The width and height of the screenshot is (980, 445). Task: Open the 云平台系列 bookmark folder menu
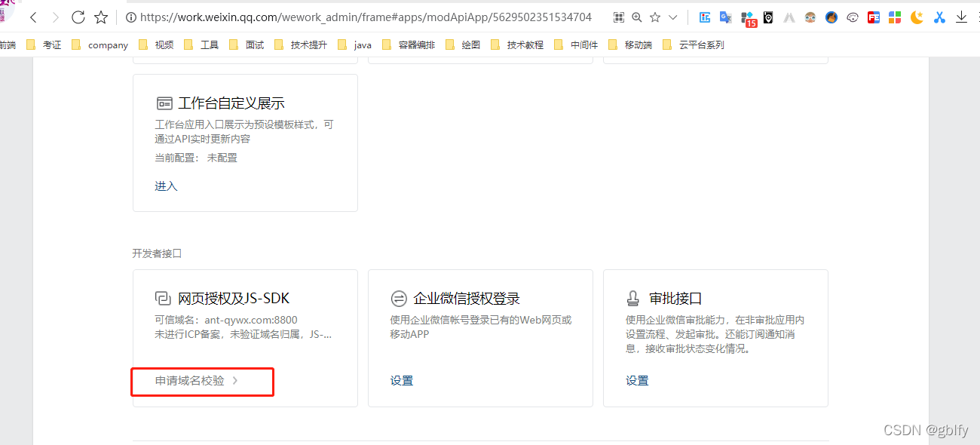point(703,44)
